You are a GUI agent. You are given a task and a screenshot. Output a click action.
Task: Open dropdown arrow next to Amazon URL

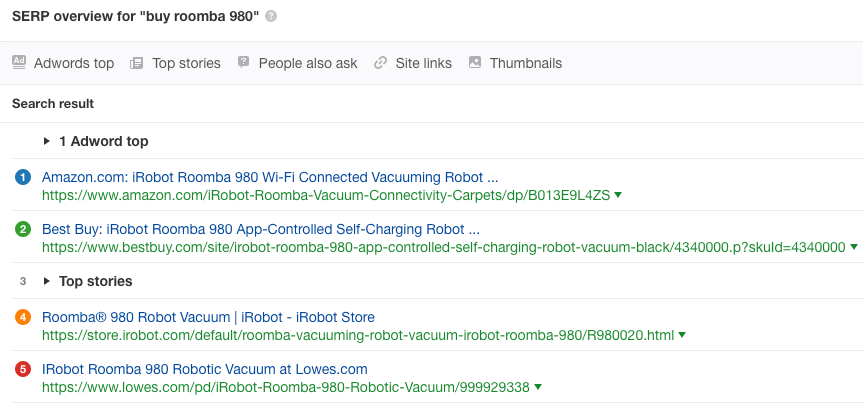point(619,195)
